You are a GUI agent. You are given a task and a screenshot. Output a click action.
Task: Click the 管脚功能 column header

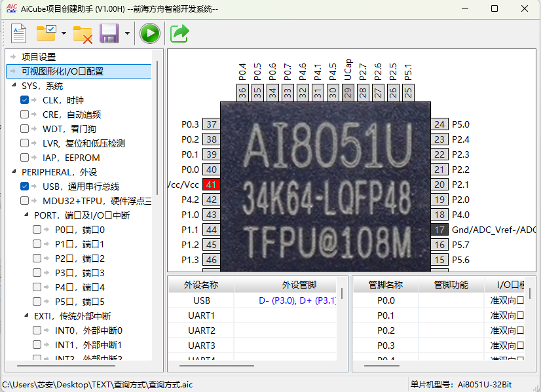click(451, 285)
